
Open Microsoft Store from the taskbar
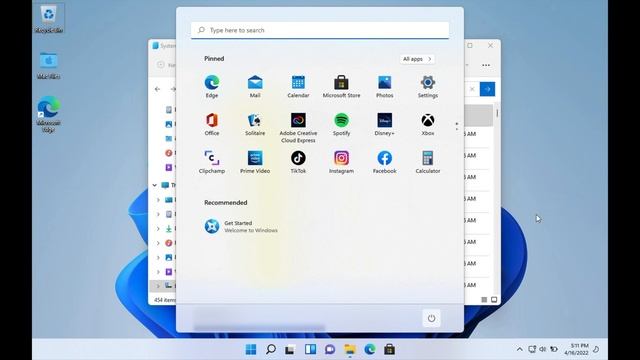(389, 349)
